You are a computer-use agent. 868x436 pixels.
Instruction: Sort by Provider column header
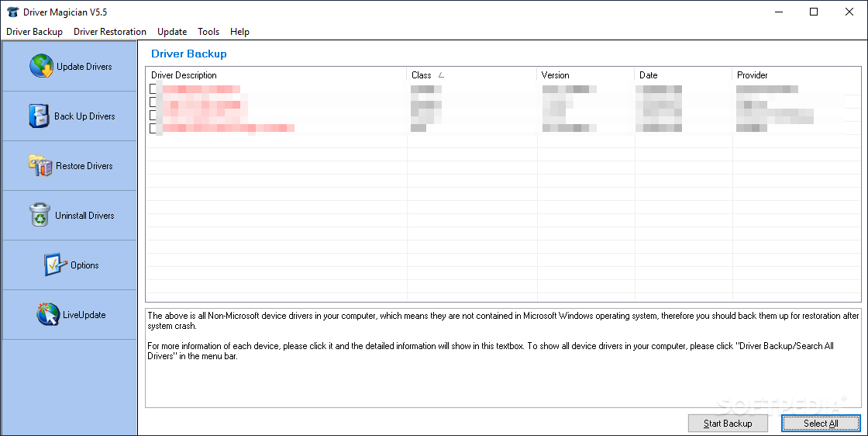pyautogui.click(x=797, y=74)
